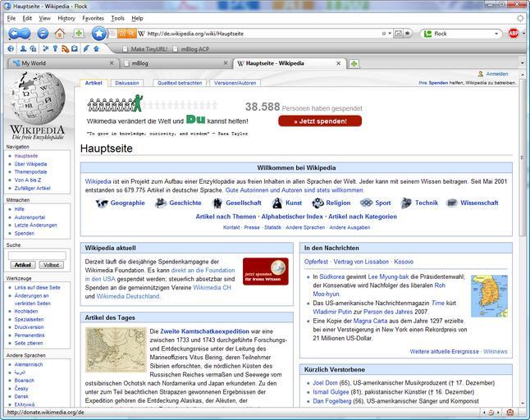Screen dimensions: 530x420
Task: Open the photo uploader up-arrow icon
Action: pos(96,49)
